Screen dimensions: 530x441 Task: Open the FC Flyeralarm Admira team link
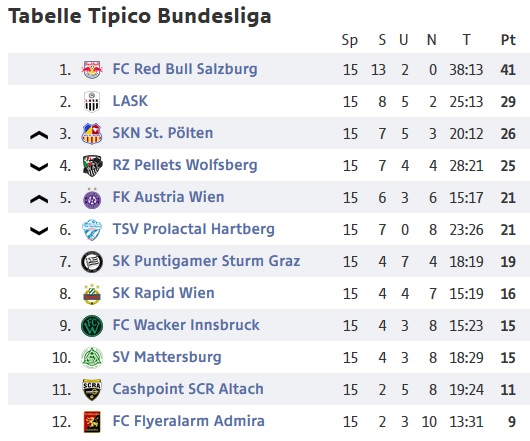tap(188, 421)
